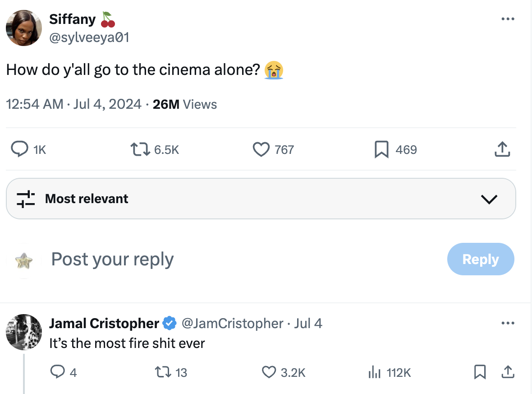Open Jamal Cristopher's profile name link

pyautogui.click(x=104, y=323)
